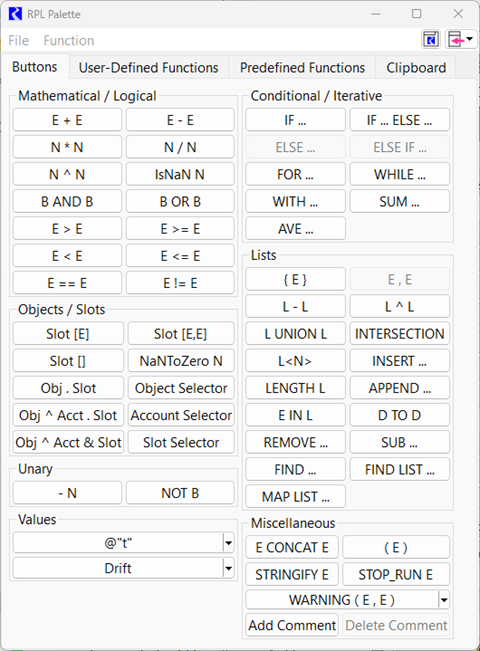Click the L UNION L button

(295, 333)
